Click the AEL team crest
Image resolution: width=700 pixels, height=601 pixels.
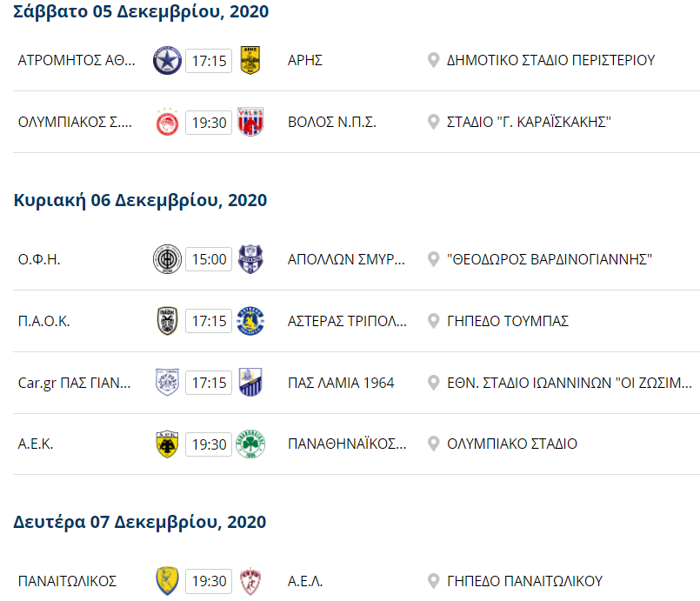251,581
